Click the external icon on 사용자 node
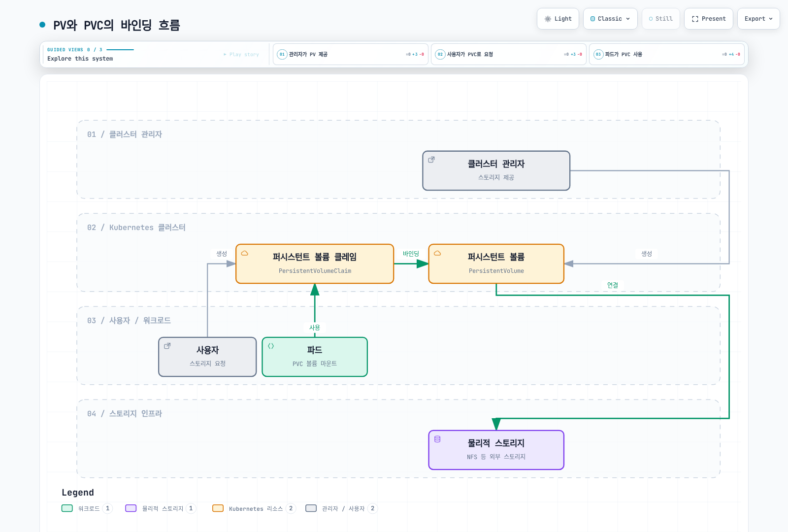Viewport: 788px width, 532px height. [x=167, y=346]
